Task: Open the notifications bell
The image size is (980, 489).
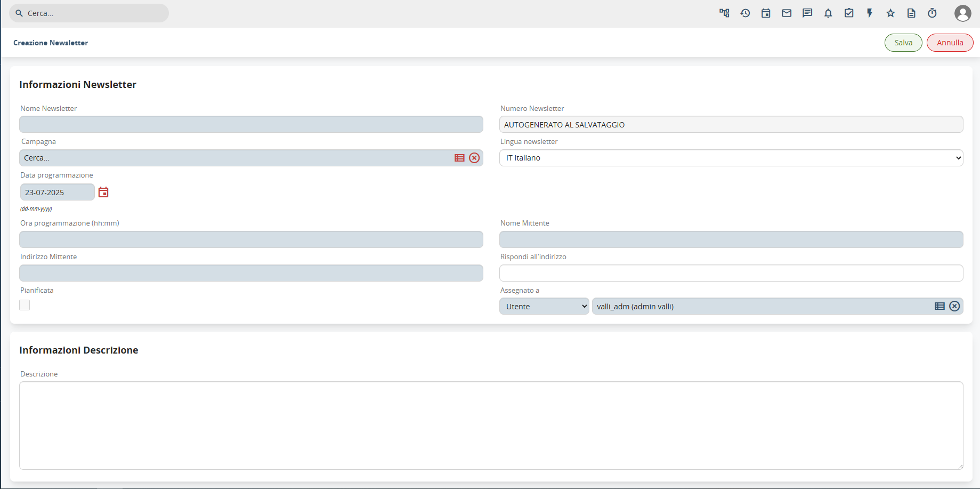Action: coord(828,13)
